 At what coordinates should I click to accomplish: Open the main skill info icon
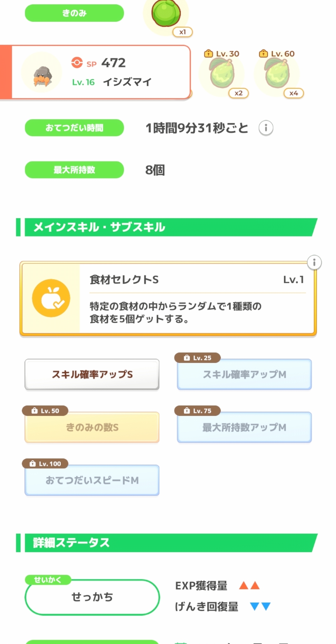pos(314,263)
